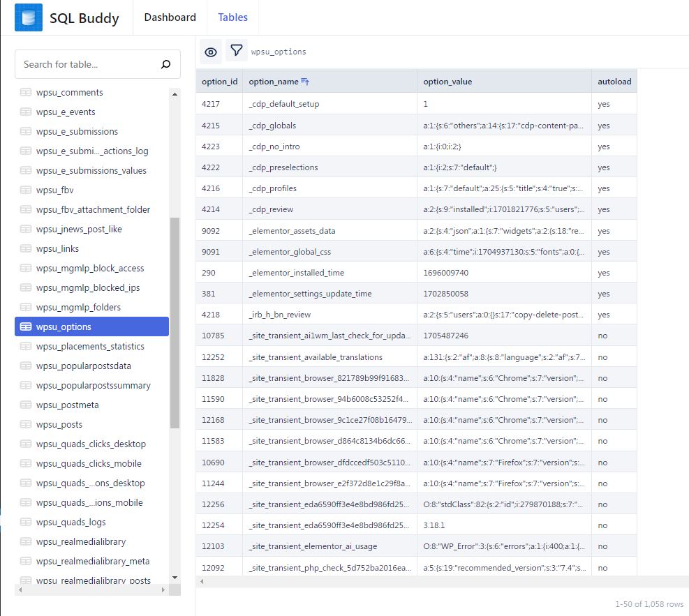
Task: Click the value 1696009740
Action: click(445, 273)
